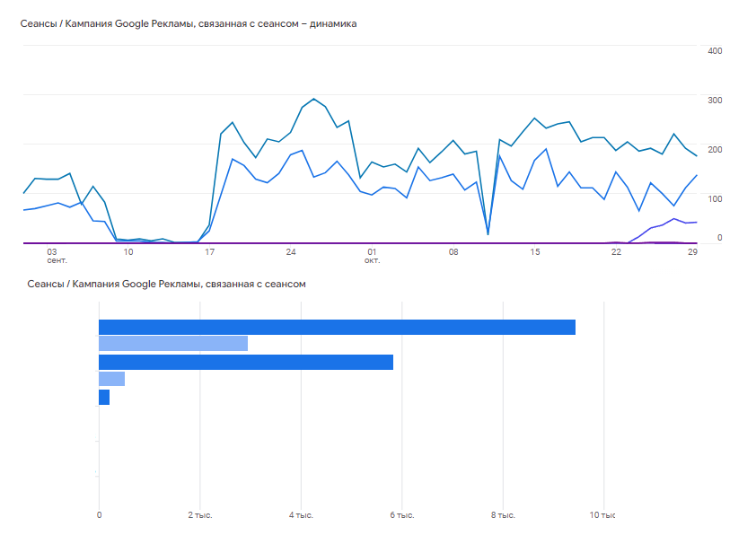Click the line chart title ending with 'динамика'

coord(189,23)
